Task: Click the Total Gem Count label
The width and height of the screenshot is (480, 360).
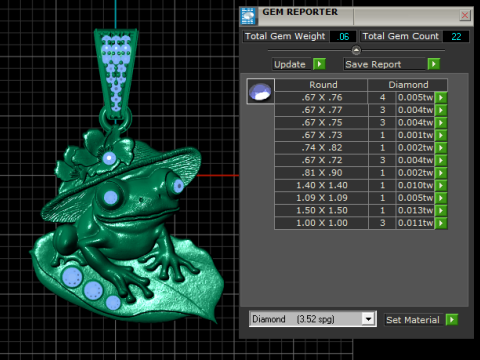Action: click(400, 36)
